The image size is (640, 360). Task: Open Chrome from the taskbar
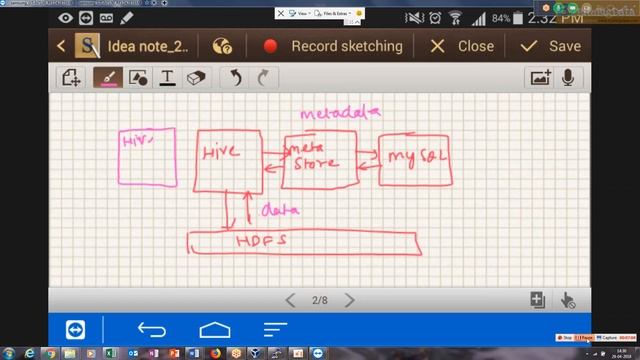pyautogui.click(x=51, y=353)
